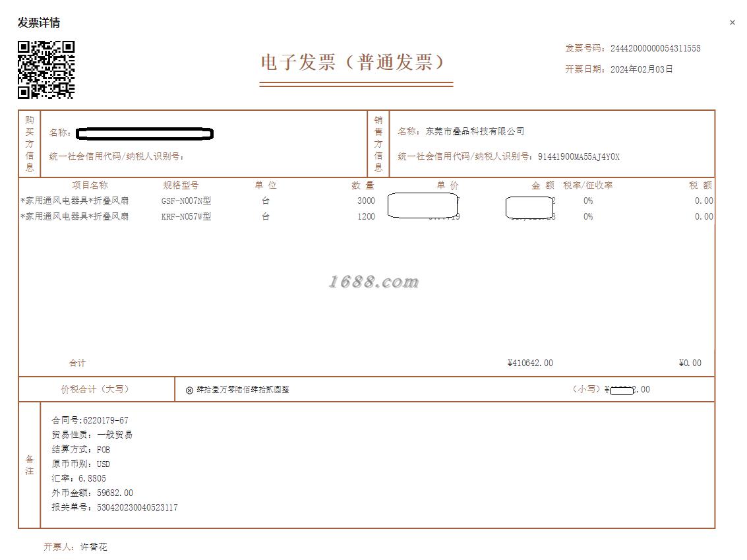
Task: Click the 0% tax rate in the KRF-N057W型 row
Action: point(588,216)
